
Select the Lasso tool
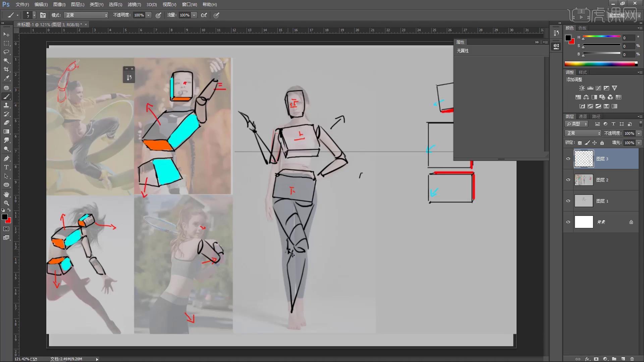(6, 52)
